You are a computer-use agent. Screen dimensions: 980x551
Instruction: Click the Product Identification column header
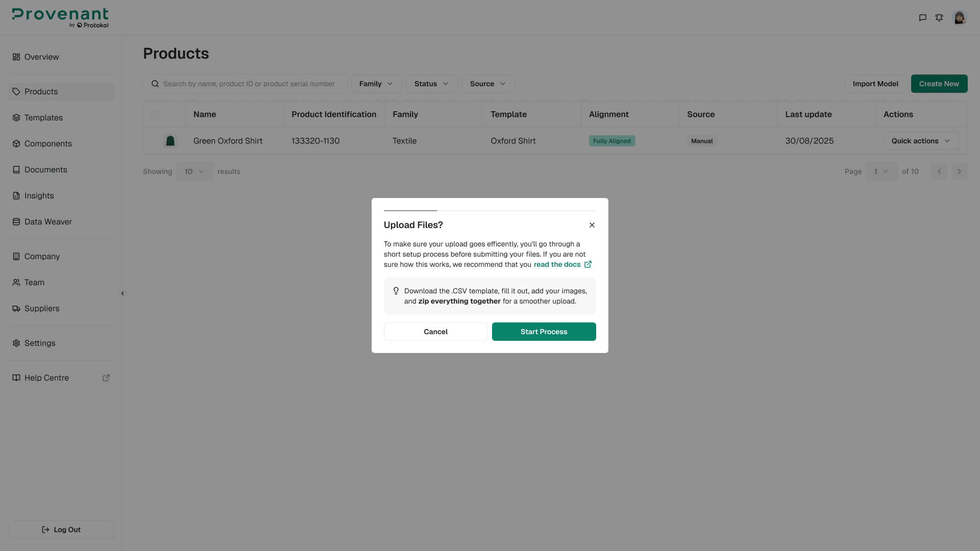tap(334, 114)
